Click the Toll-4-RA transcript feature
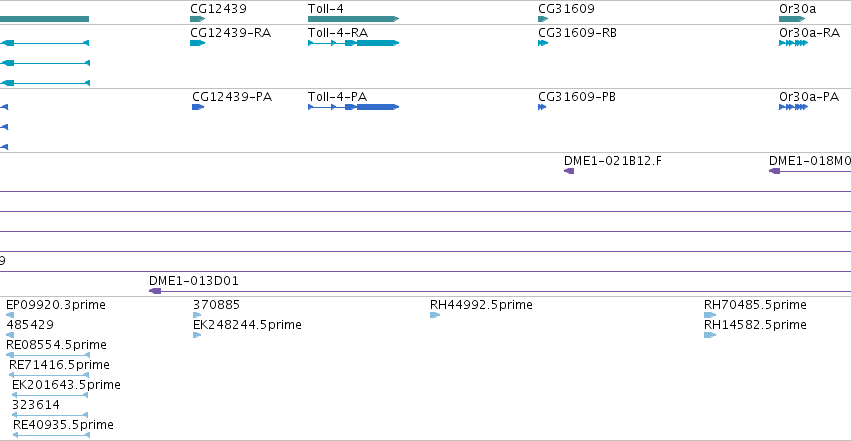Image resolution: width=851 pixels, height=441 pixels. pyautogui.click(x=353, y=43)
